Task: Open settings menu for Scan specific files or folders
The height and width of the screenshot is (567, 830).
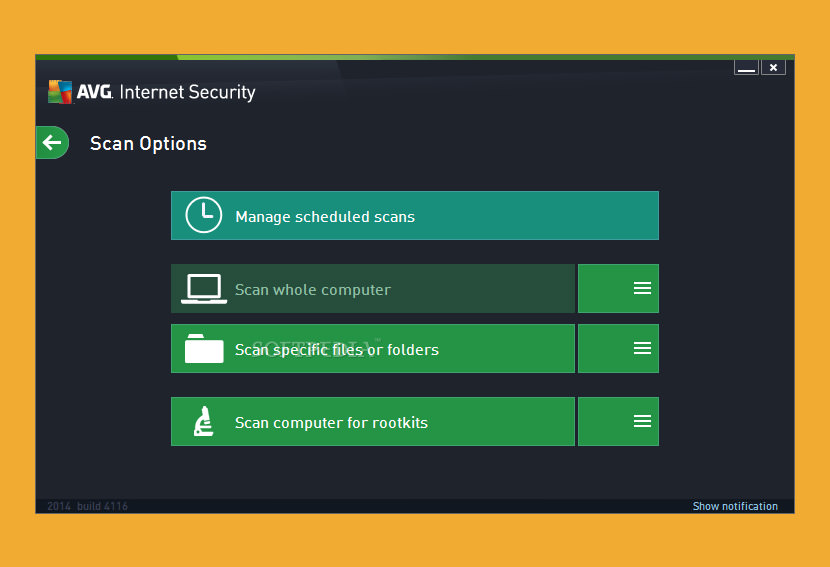Action: pyautogui.click(x=641, y=349)
